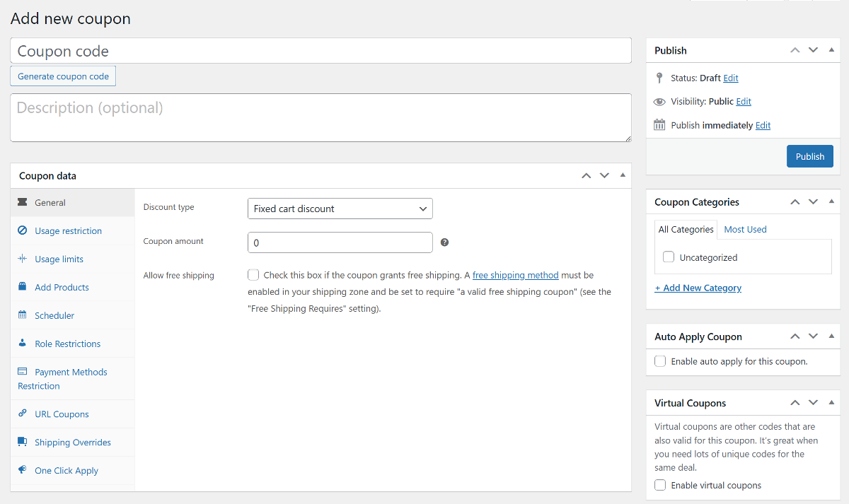Click into the Coupon code field
Screen dimensions: 849x504
[x=320, y=51]
